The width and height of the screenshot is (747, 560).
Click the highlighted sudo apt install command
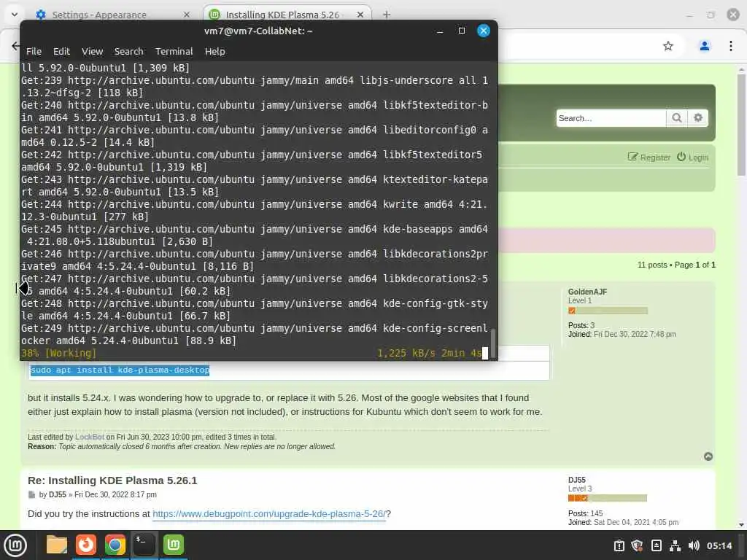(120, 370)
